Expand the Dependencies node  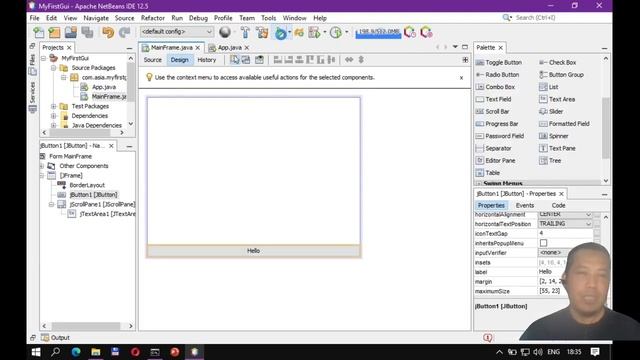(x=53, y=116)
